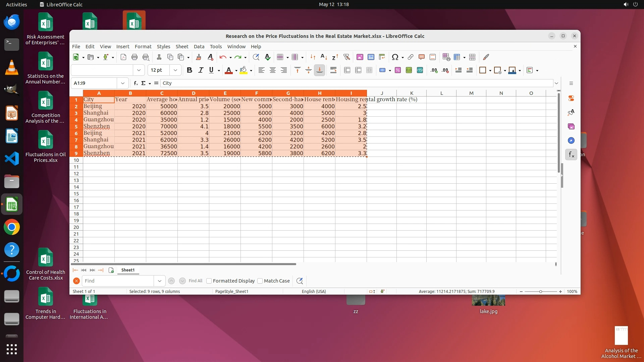
Task: Toggle Bold formatting
Action: 189,70
